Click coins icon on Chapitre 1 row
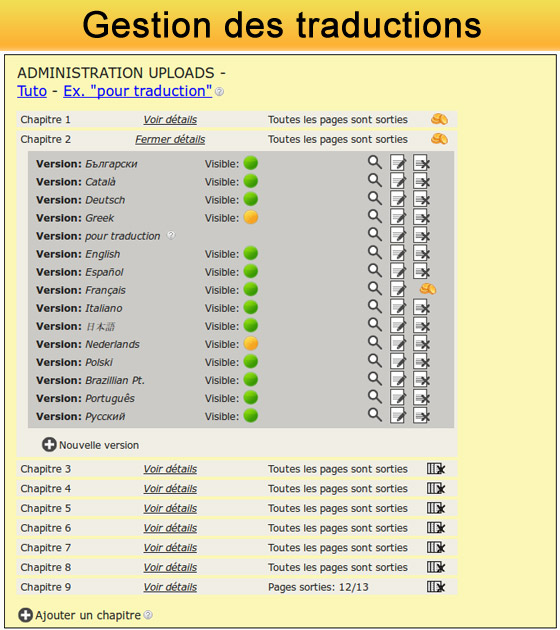 [x=439, y=119]
